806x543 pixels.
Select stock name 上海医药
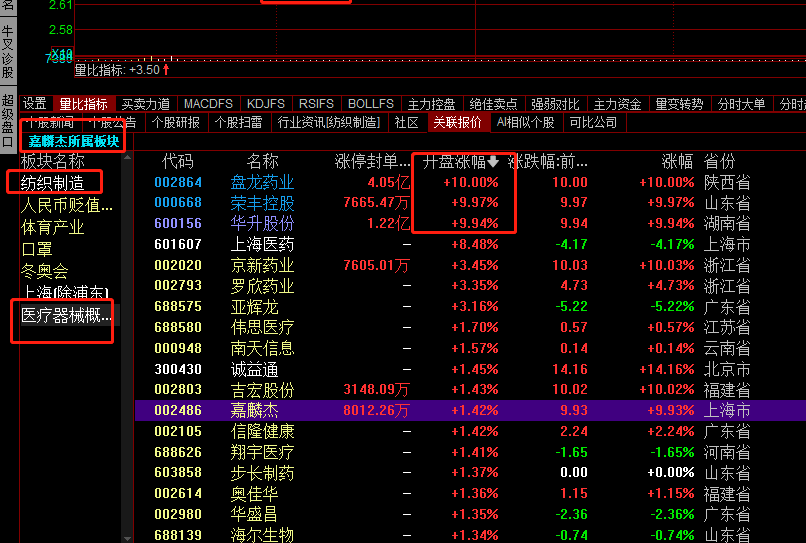[x=262, y=244]
